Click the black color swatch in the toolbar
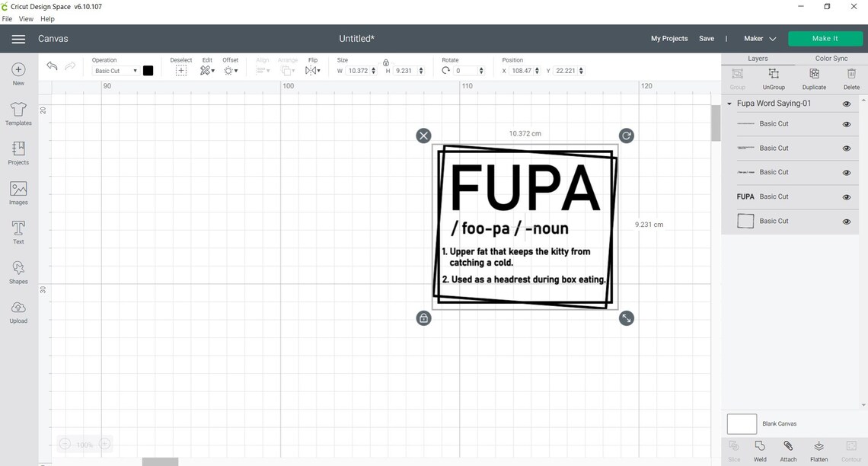868x466 pixels. [x=148, y=70]
